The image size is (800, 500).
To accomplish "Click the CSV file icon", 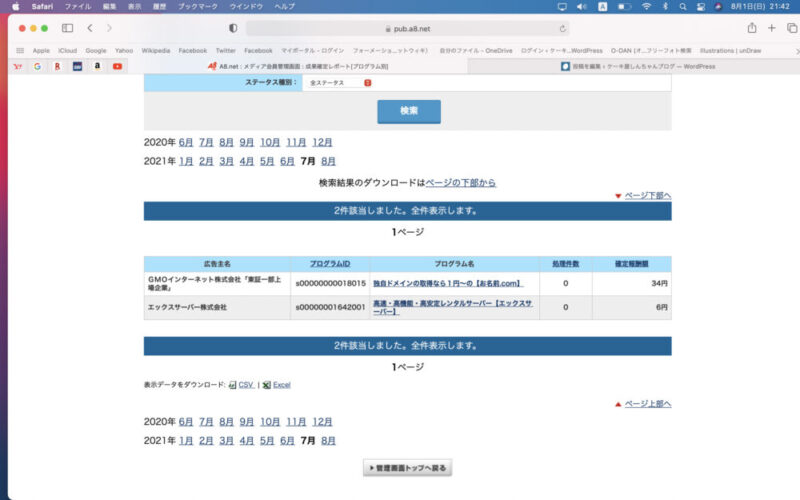I will tap(233, 385).
